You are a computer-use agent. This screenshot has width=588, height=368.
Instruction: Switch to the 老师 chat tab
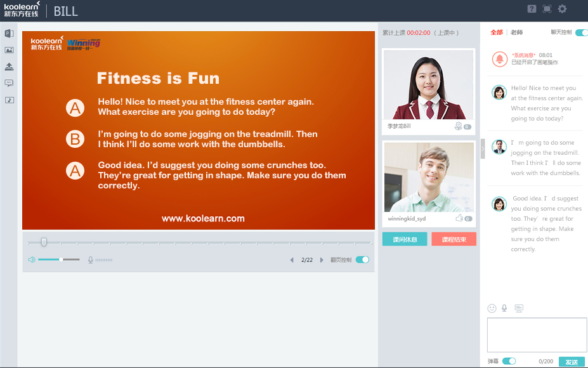point(517,32)
